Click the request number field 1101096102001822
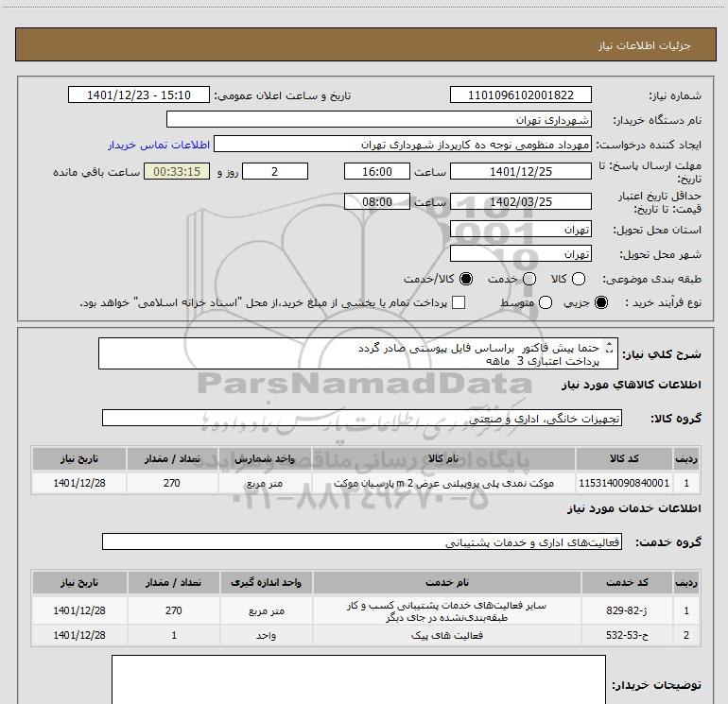Image resolution: width=728 pixels, height=704 pixels. point(520,94)
